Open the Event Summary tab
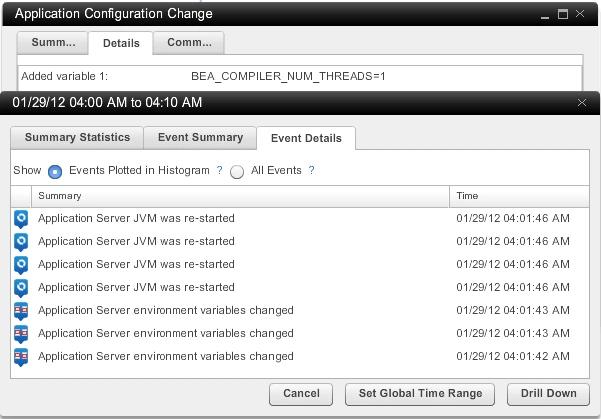 [x=200, y=138]
